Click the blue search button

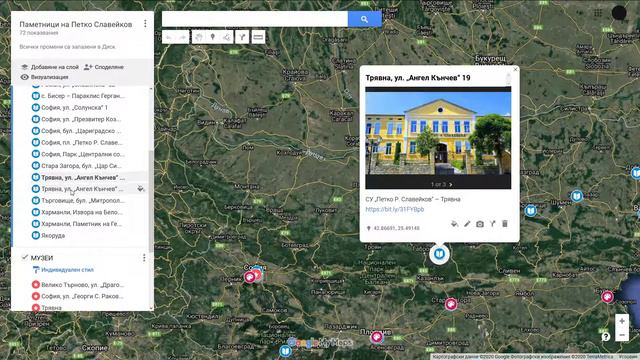364,19
